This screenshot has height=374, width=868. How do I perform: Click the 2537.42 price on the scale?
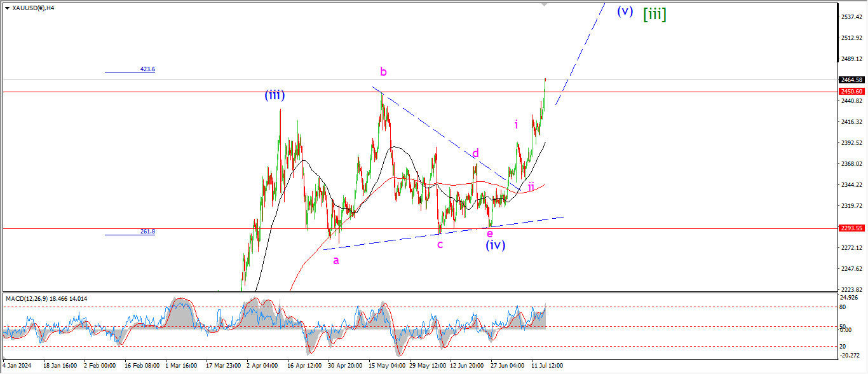click(x=851, y=17)
